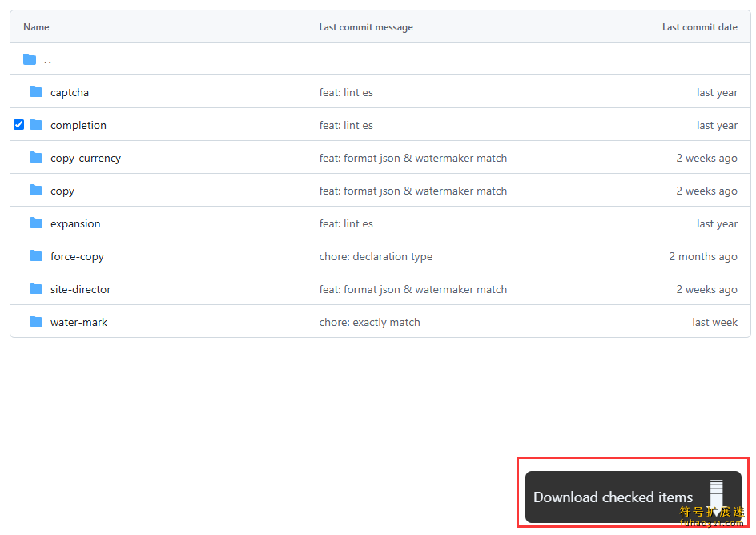Click the Last commit date column header

(699, 27)
